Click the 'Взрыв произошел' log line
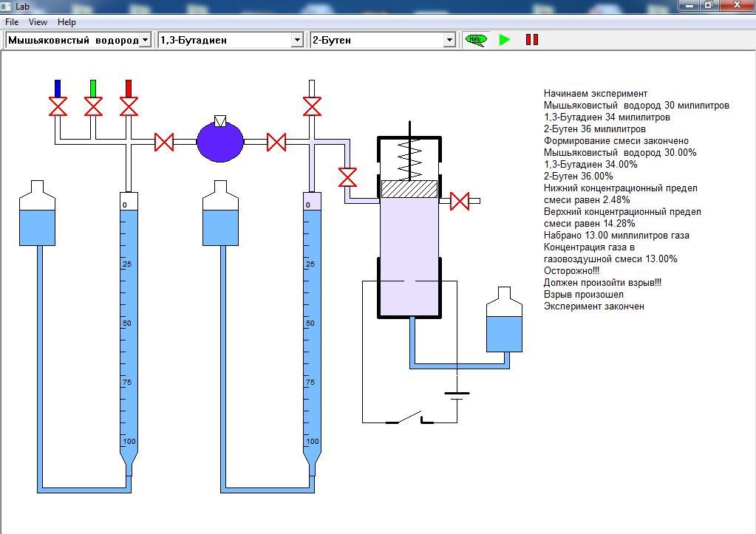Screen dimensions: 756x534 click(583, 295)
